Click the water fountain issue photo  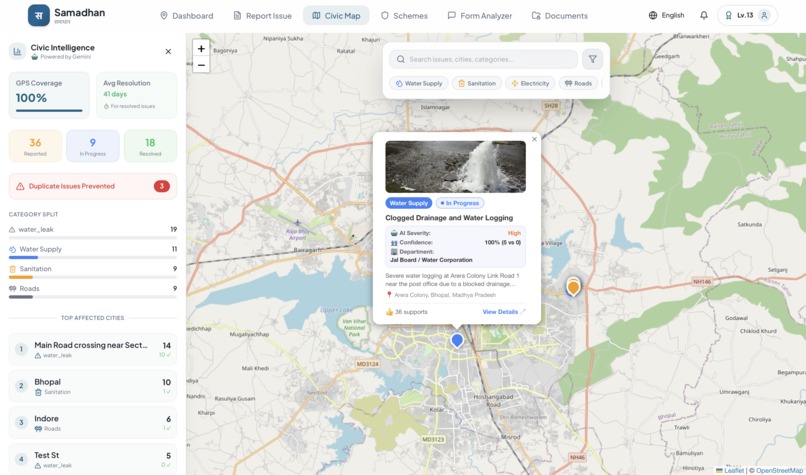click(455, 167)
